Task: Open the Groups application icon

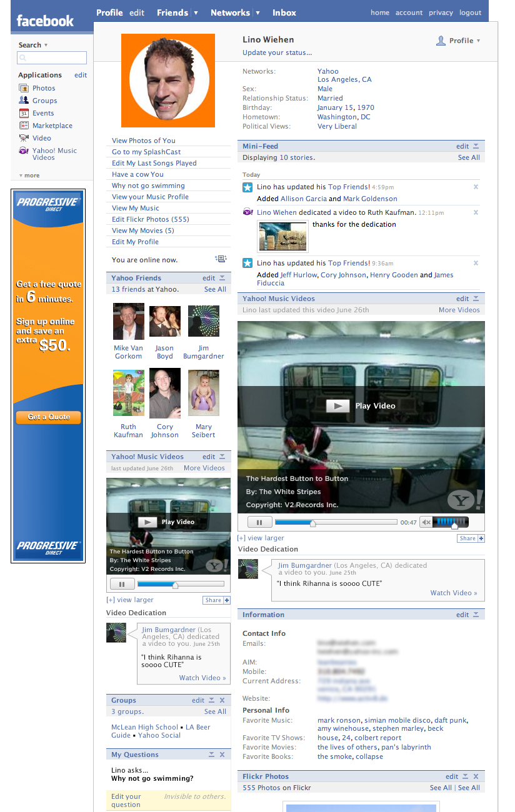Action: pyautogui.click(x=24, y=101)
